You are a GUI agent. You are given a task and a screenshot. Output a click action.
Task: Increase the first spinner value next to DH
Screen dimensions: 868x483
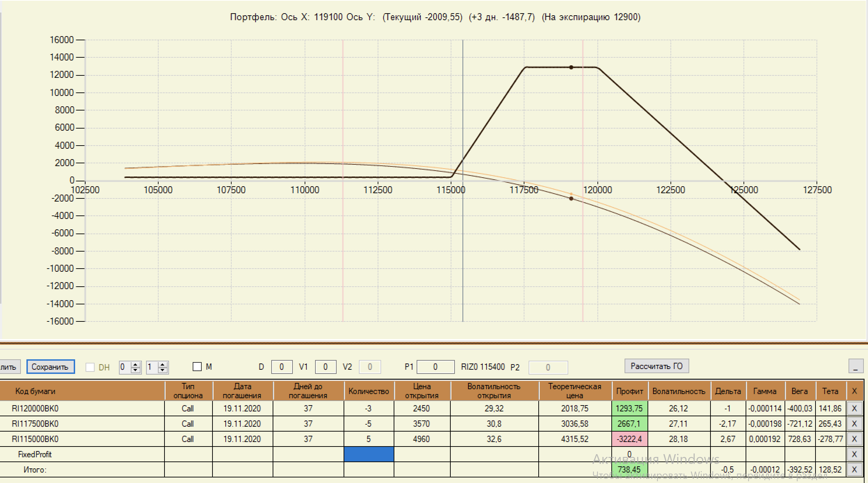[136, 365]
